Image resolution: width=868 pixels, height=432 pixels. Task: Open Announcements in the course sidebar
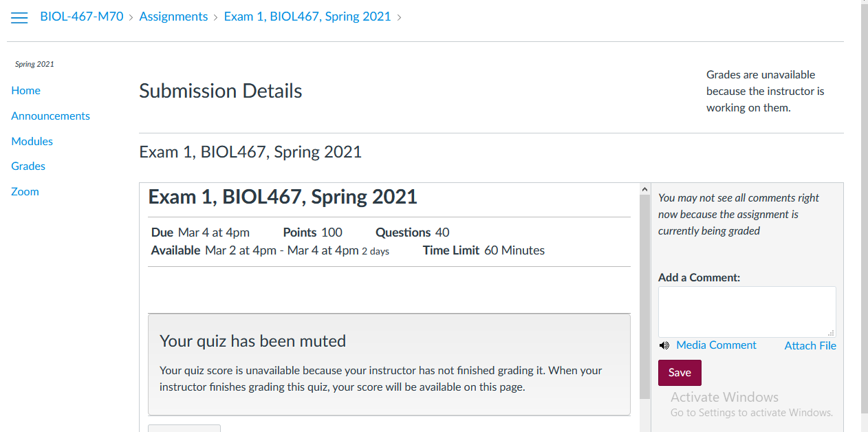pyautogui.click(x=51, y=116)
